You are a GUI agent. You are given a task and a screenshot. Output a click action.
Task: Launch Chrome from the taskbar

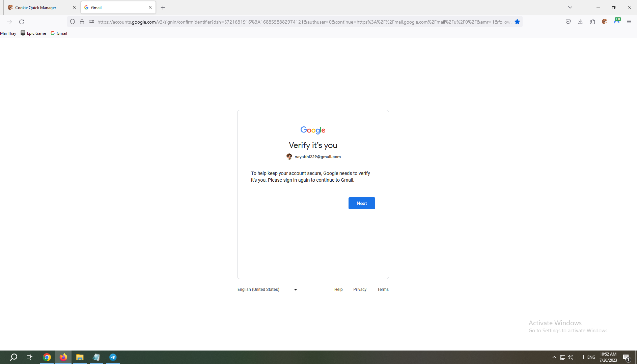(47, 357)
